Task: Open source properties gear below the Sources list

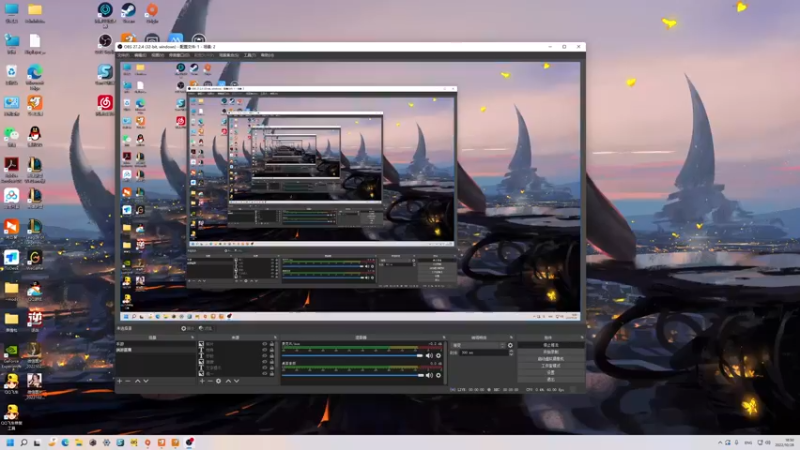Action: (x=218, y=381)
